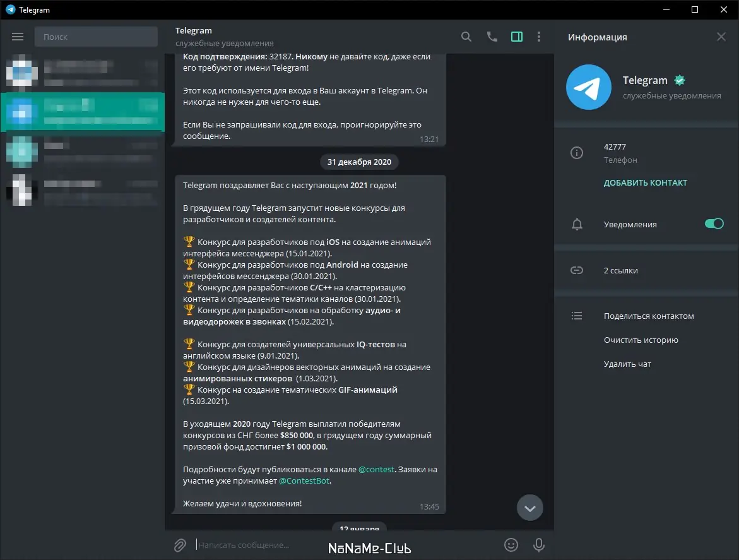
Task: Click the trophy emoji before iOS contest line
Action: pos(189,242)
